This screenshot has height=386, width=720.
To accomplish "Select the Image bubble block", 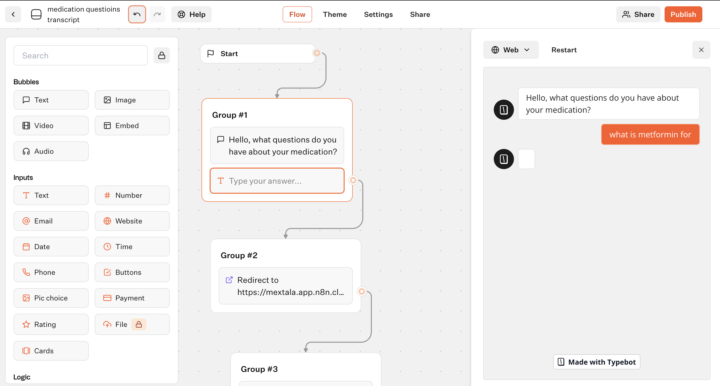I will (132, 100).
